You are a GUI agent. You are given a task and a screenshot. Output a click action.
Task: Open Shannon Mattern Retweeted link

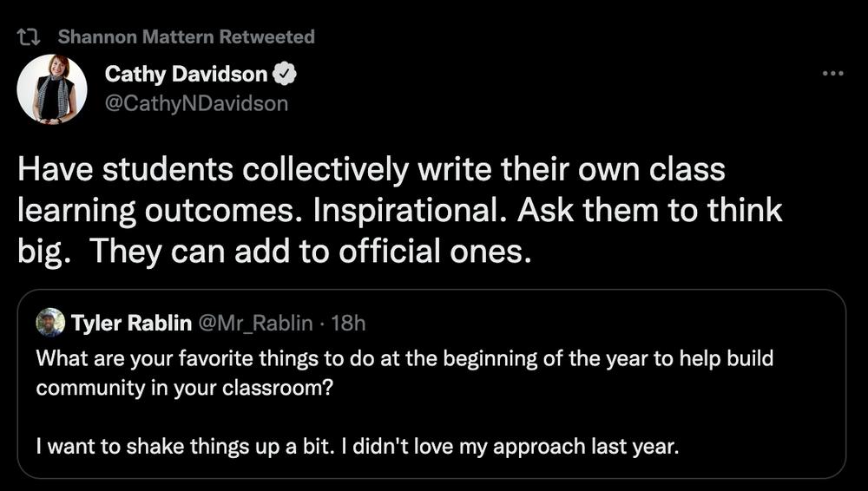pos(186,36)
